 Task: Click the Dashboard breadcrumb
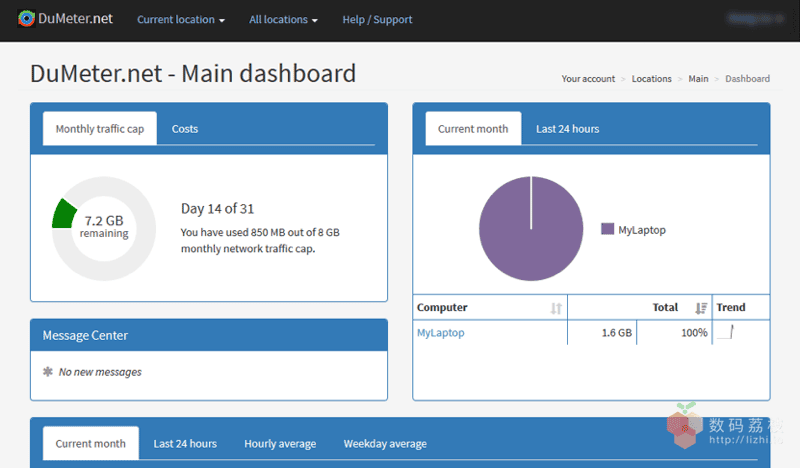click(747, 79)
